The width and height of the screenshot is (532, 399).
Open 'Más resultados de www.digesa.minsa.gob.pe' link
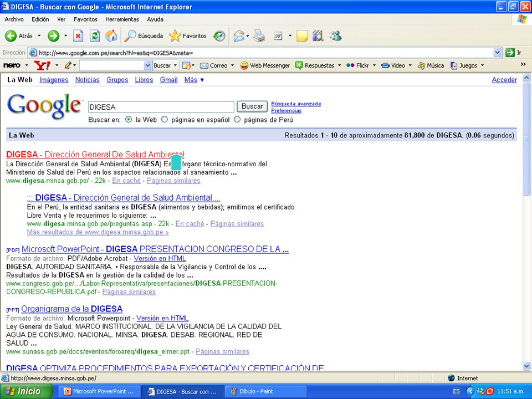pos(98,232)
